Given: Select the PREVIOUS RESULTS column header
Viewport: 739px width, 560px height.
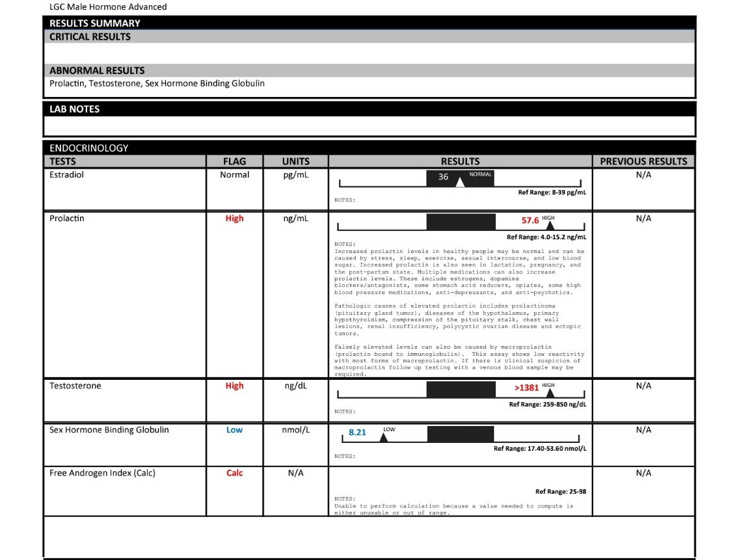Looking at the screenshot, I should coord(643,161).
